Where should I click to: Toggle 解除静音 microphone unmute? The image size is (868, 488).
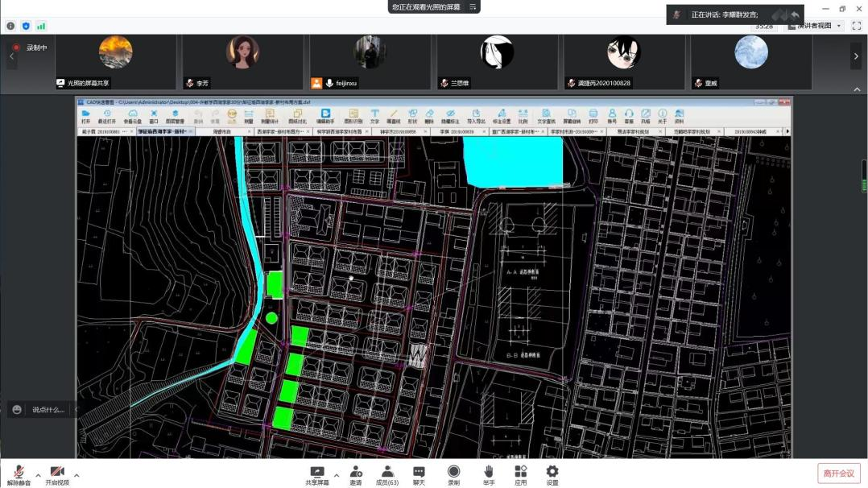[19, 474]
